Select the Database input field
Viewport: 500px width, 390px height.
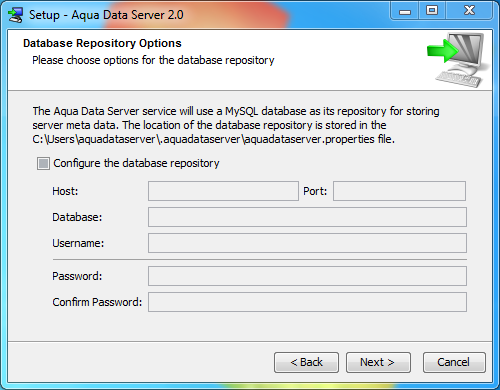click(x=307, y=217)
